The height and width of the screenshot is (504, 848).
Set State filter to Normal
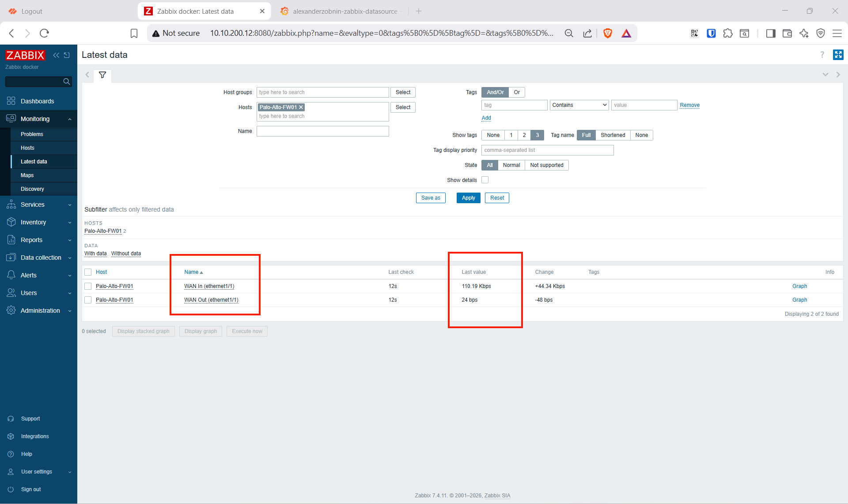tap(511, 165)
